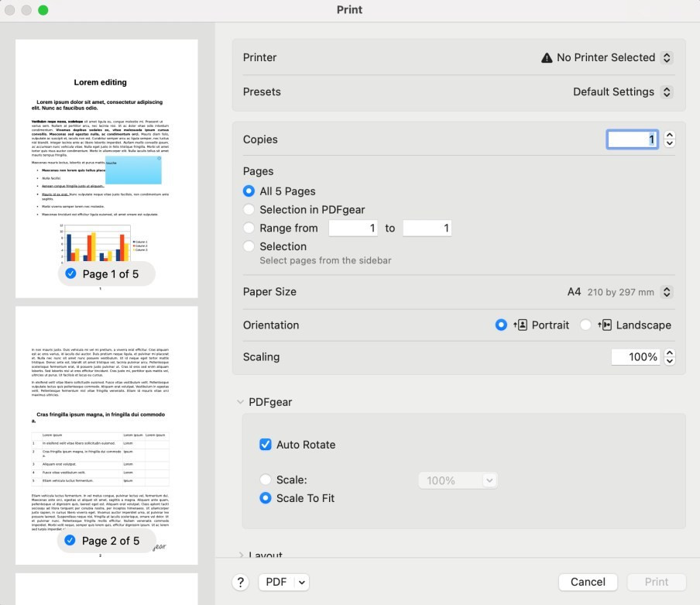The height and width of the screenshot is (605, 700).
Task: Click the Copies number input field
Action: pos(632,139)
